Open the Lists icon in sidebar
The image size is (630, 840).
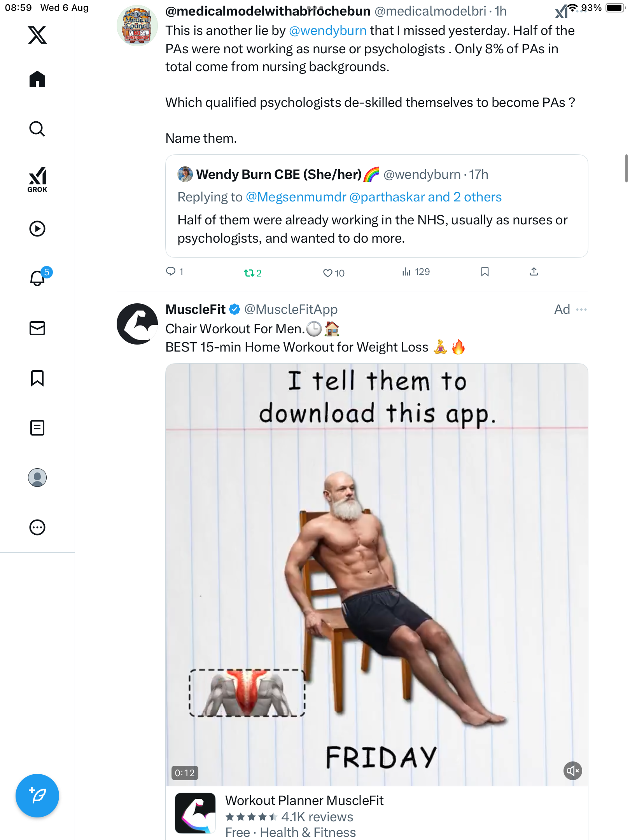pyautogui.click(x=37, y=428)
